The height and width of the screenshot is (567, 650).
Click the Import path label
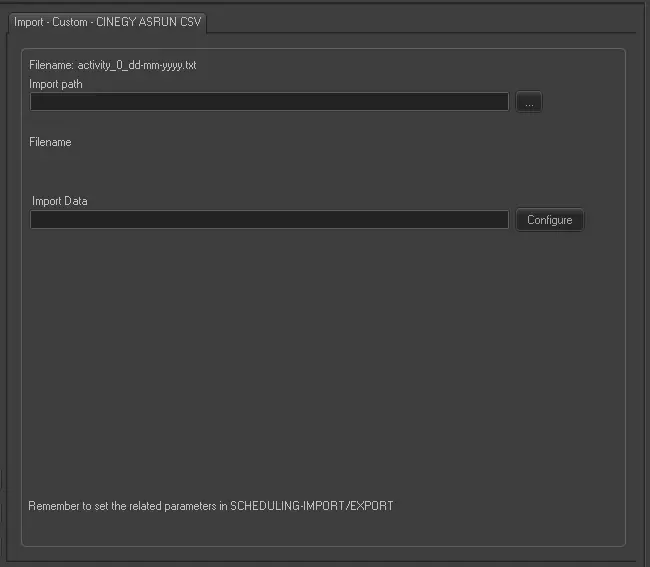click(x=56, y=84)
